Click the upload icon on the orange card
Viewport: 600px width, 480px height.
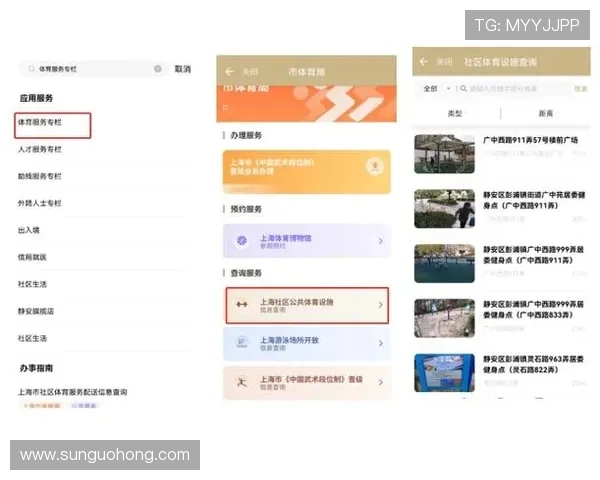point(375,167)
